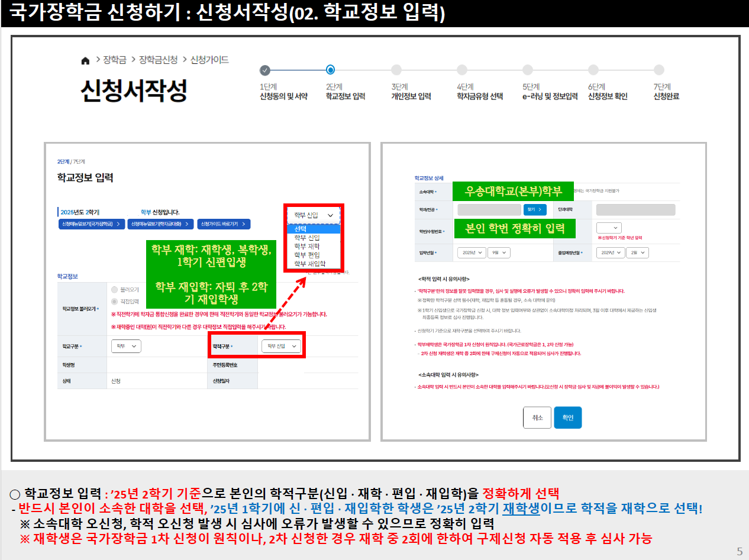This screenshot has height=560, width=749.
Task: Choose 학부 신입 option in the list
Action: tap(314, 237)
